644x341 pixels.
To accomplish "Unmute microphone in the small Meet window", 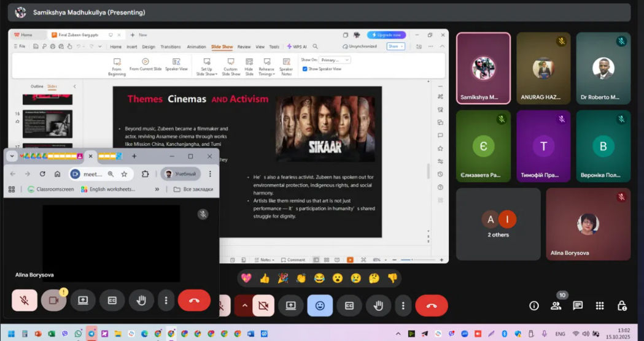I will 24,301.
